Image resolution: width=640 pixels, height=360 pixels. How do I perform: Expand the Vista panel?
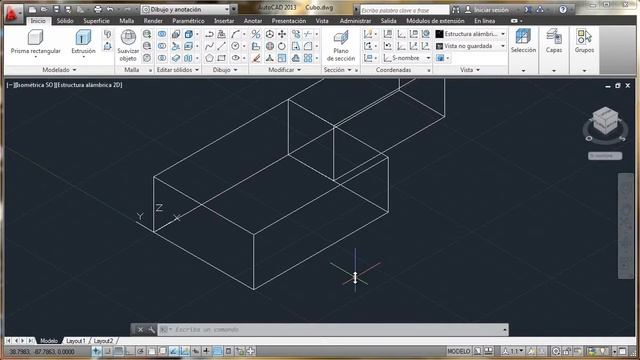[470, 70]
